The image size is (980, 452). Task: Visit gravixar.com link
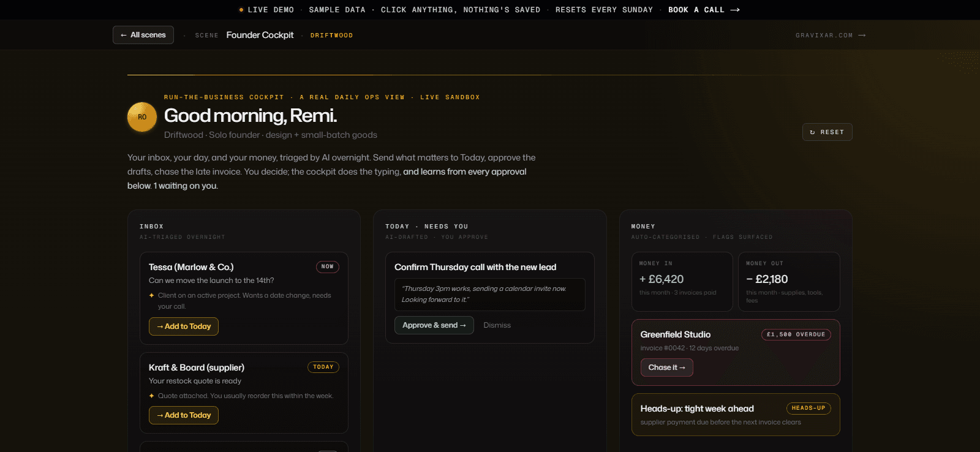[831, 36]
